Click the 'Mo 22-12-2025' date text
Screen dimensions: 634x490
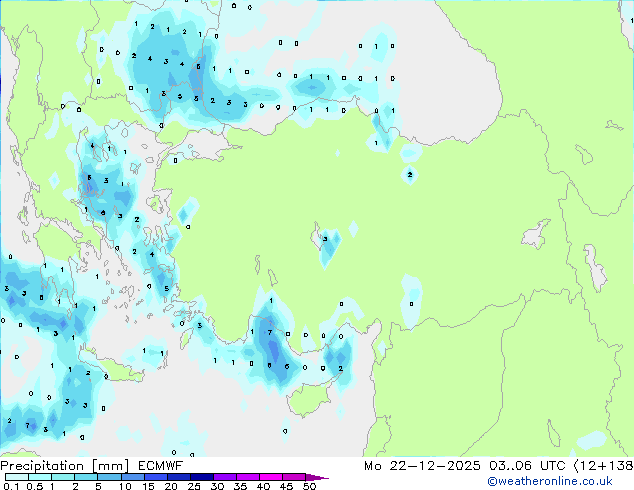422,466
